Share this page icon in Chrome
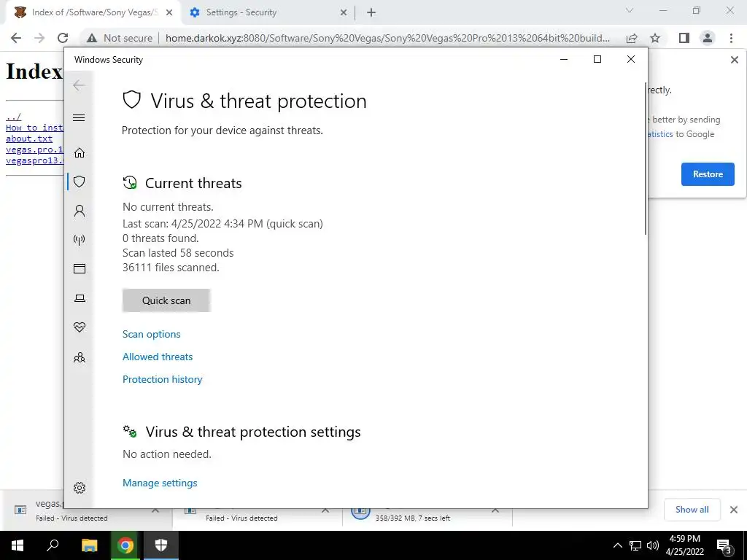The height and width of the screenshot is (560, 747). tap(632, 38)
